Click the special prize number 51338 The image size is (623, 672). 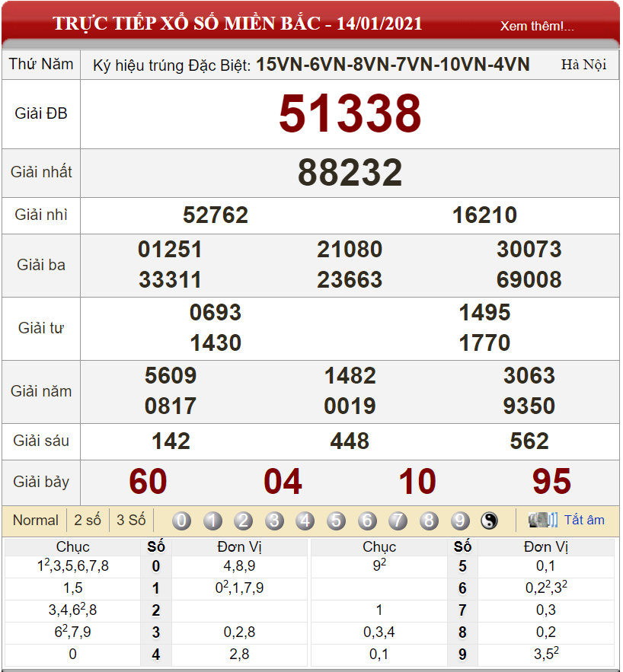(350, 113)
